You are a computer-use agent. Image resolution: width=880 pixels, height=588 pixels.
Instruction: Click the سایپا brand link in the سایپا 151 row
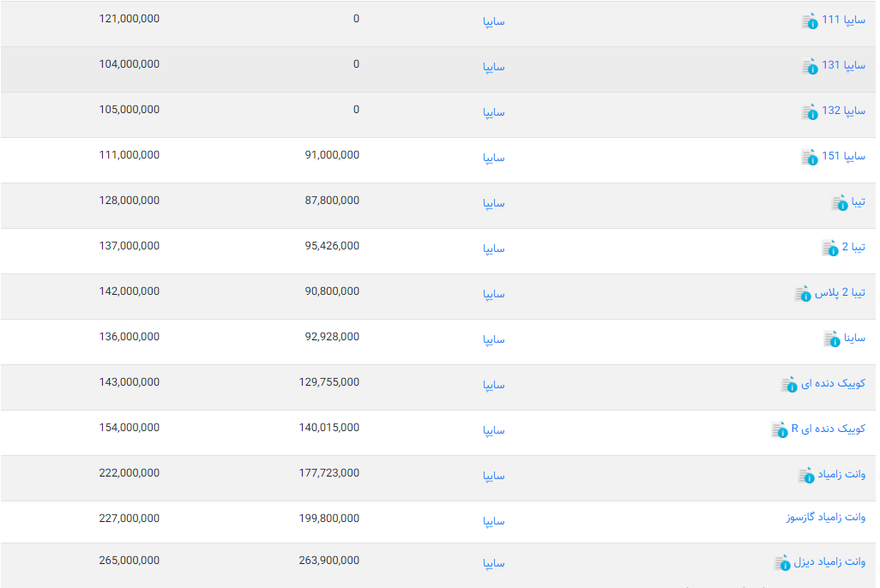494,158
